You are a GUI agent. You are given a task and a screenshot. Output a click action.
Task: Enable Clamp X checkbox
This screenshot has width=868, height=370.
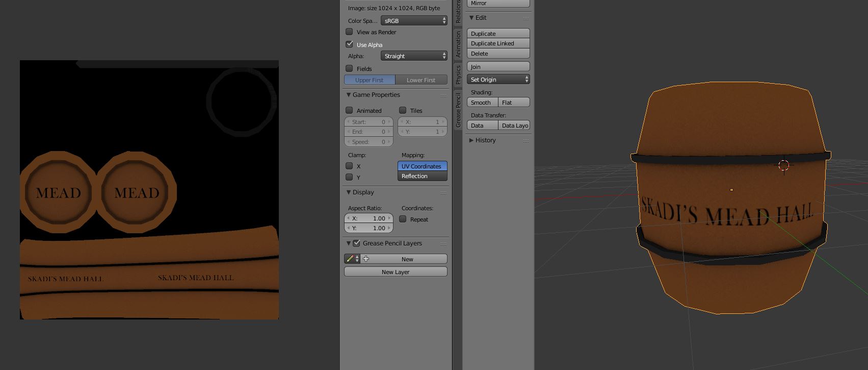pos(349,166)
